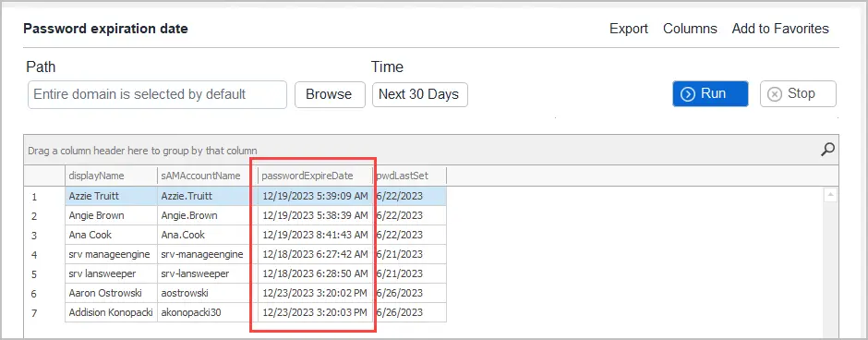This screenshot has width=868, height=340.
Task: Click the 12/18/2023 6:27:42 AM expire date cell
Action: coord(315,254)
